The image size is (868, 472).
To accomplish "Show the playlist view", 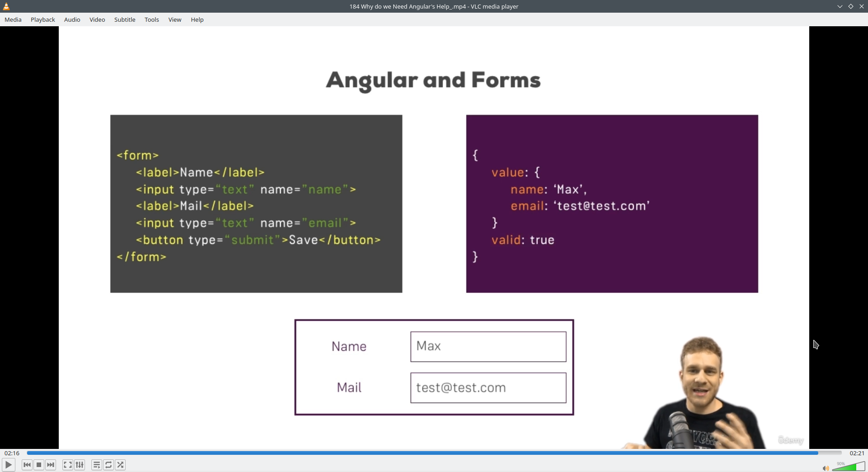I will (97, 465).
